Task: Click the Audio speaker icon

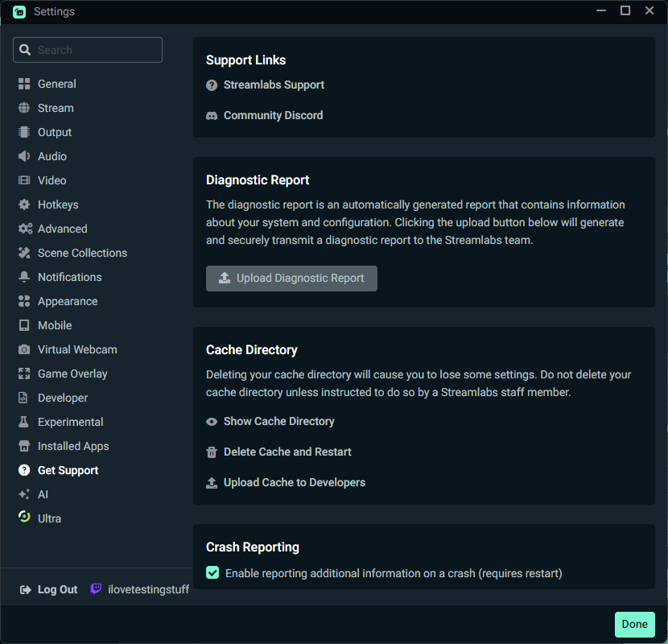Action: click(x=24, y=156)
